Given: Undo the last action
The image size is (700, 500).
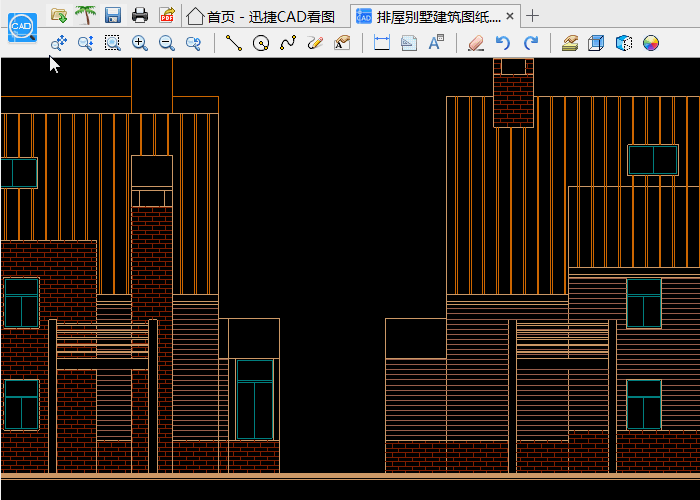Looking at the screenshot, I should click(503, 43).
